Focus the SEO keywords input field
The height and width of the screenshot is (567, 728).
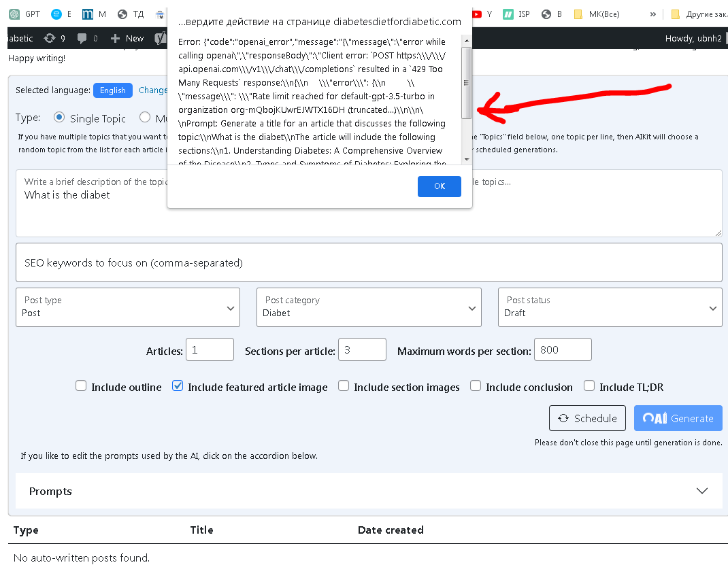tap(369, 262)
